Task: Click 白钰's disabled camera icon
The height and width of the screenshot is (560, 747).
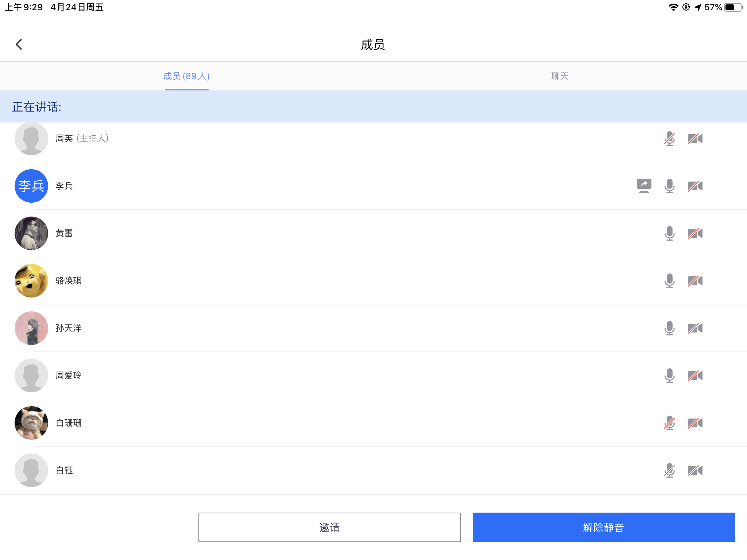Action: pyautogui.click(x=695, y=470)
